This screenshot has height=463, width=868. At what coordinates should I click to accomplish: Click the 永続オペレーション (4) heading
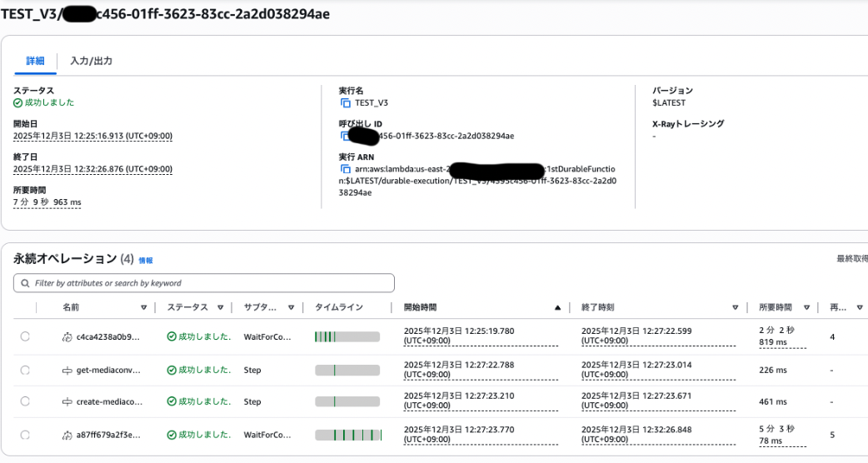coord(73,259)
